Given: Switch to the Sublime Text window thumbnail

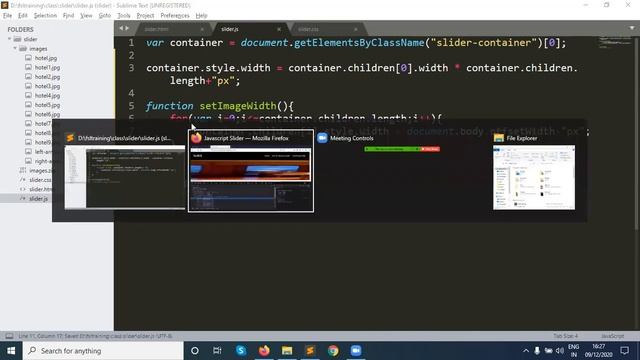Looking at the screenshot, I should pos(125,178).
